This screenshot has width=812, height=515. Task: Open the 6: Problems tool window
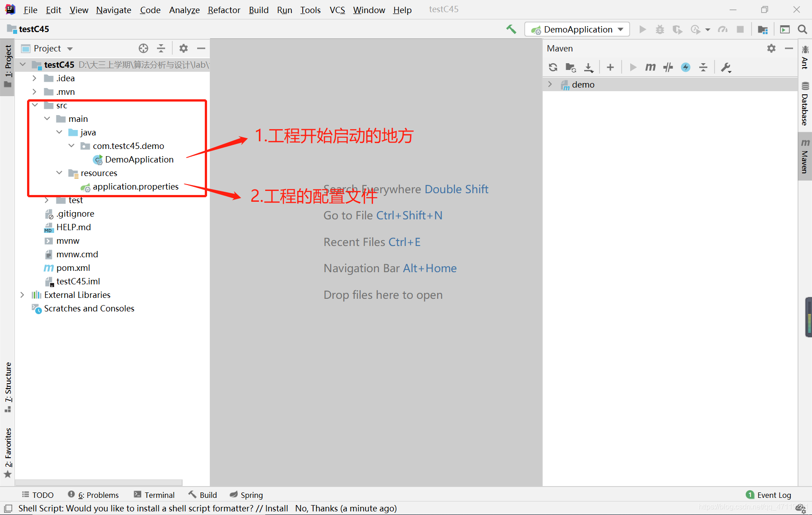pyautogui.click(x=93, y=495)
